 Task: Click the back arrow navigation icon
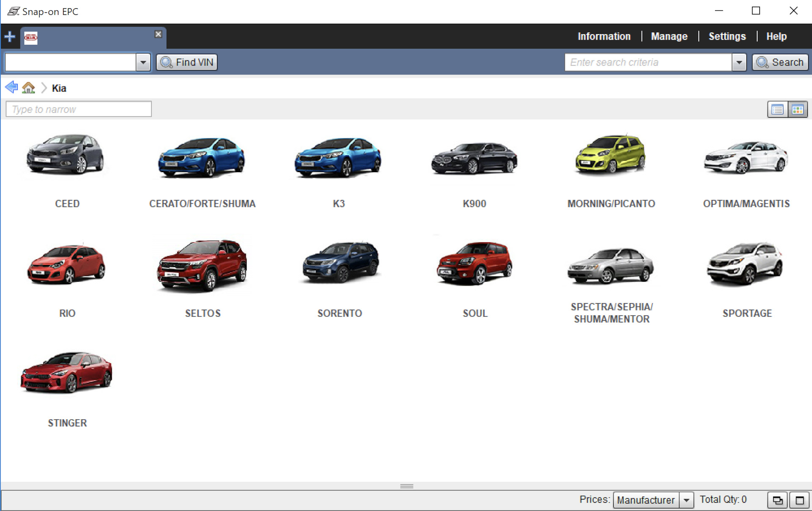point(11,88)
